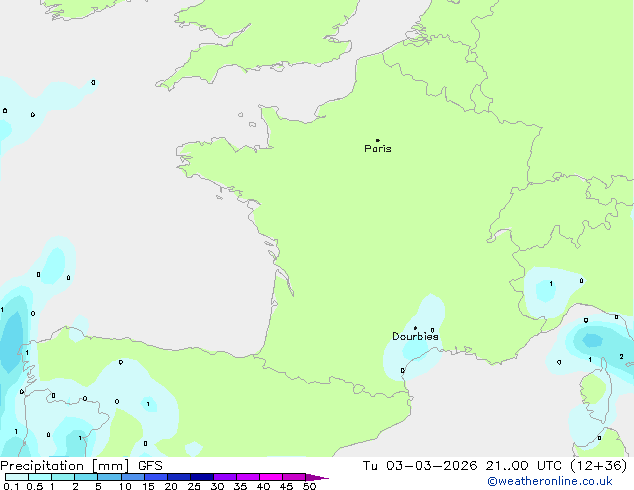This screenshot has width=634, height=490.
Task: Click the Dourbies town label
Action: pos(415,336)
